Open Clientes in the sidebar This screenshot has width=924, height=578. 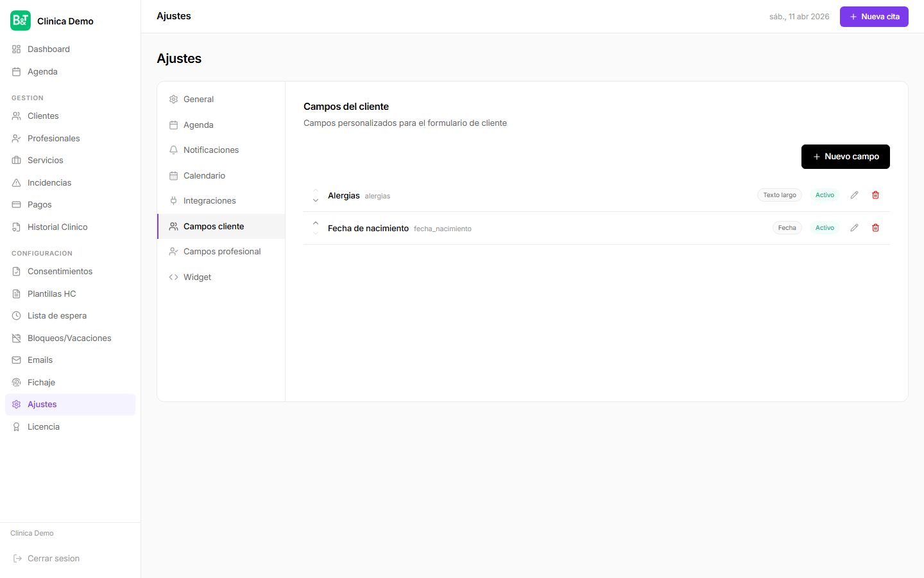click(71, 116)
